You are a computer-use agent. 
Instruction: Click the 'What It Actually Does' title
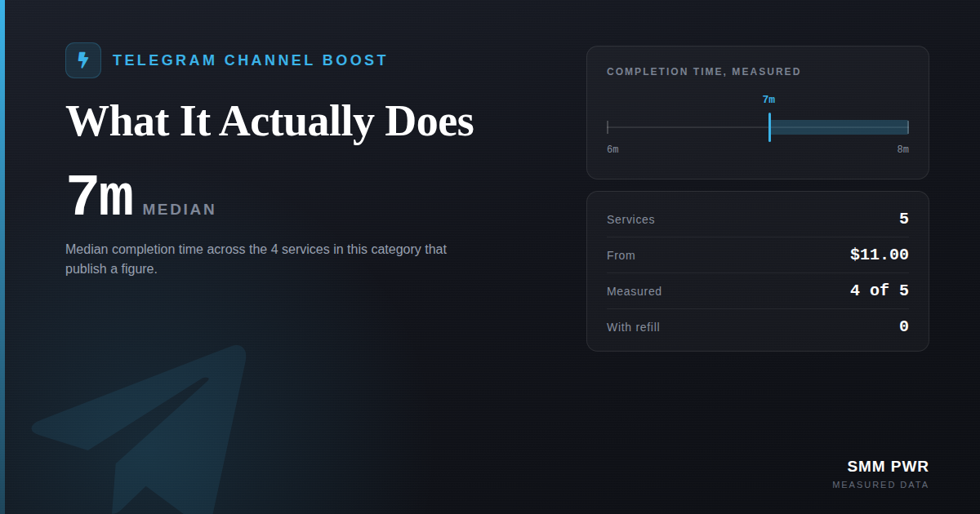(x=269, y=121)
